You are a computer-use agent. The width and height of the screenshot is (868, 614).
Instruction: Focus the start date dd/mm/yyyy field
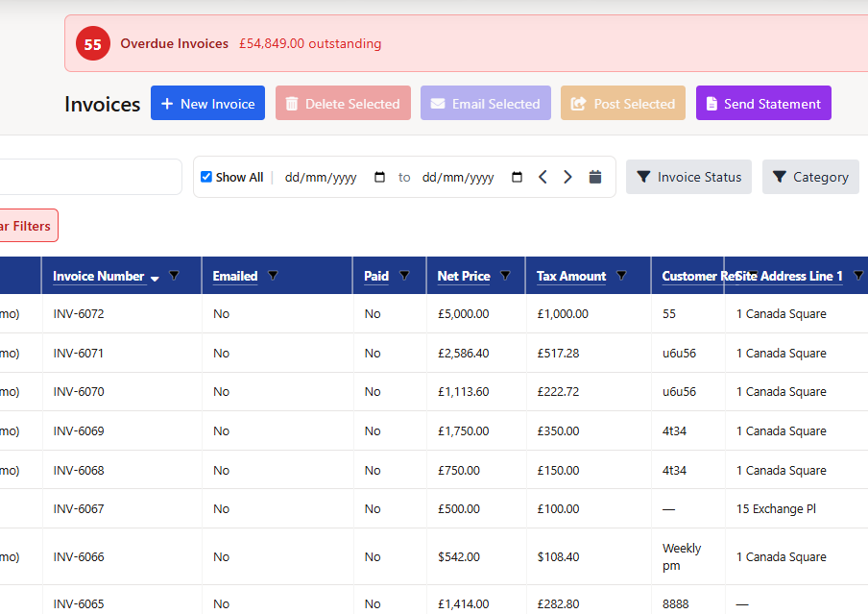[321, 178]
